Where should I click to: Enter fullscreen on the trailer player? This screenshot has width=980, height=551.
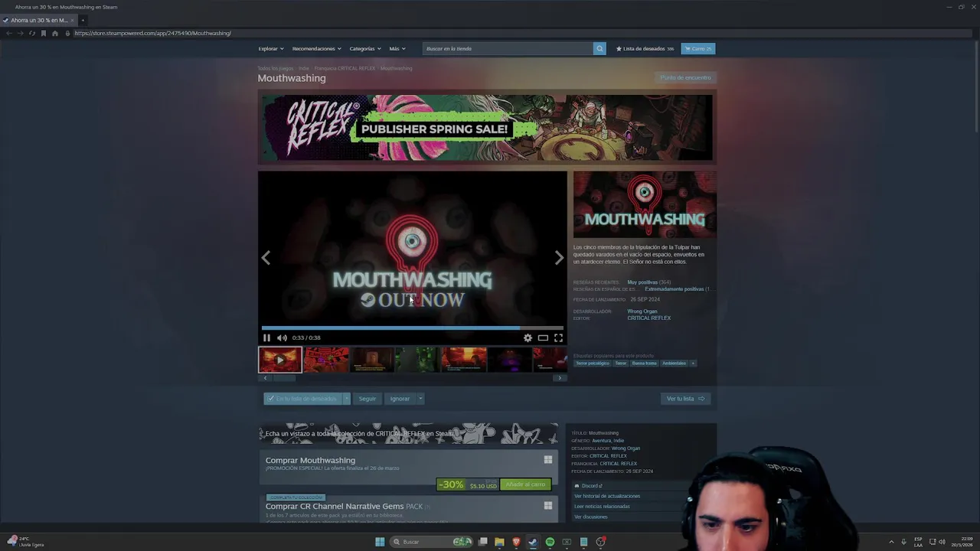point(558,337)
